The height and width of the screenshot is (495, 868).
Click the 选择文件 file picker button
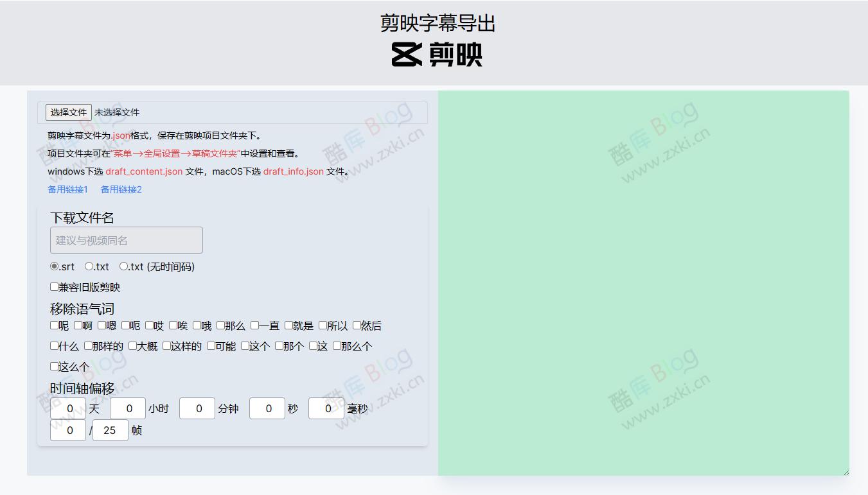tap(68, 112)
